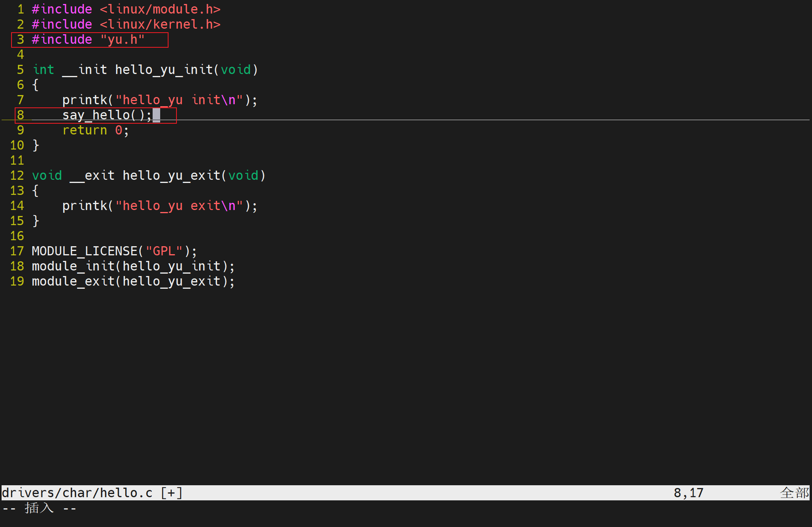Image resolution: width=812 pixels, height=527 pixels.
Task: Click the 全部 scroll position indicator
Action: (794, 493)
